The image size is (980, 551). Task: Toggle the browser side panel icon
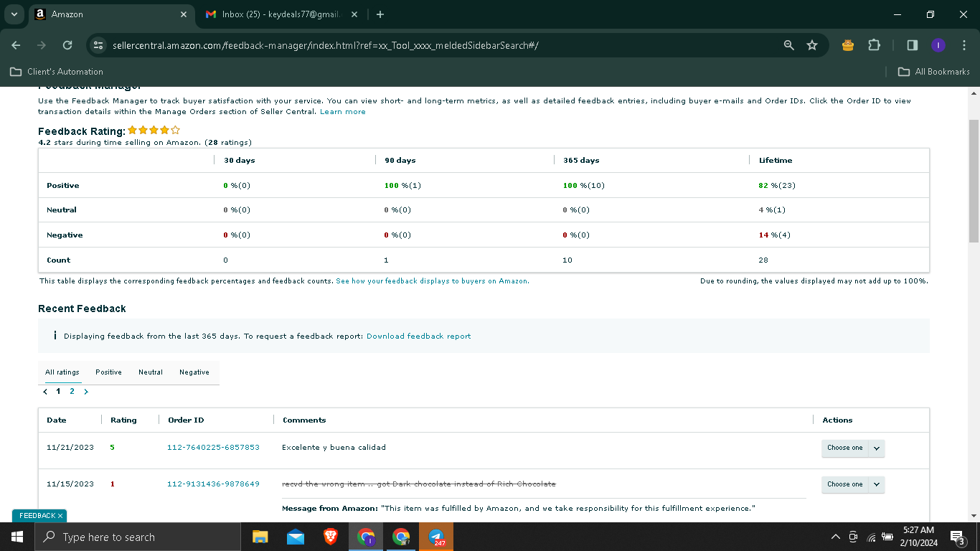point(913,45)
